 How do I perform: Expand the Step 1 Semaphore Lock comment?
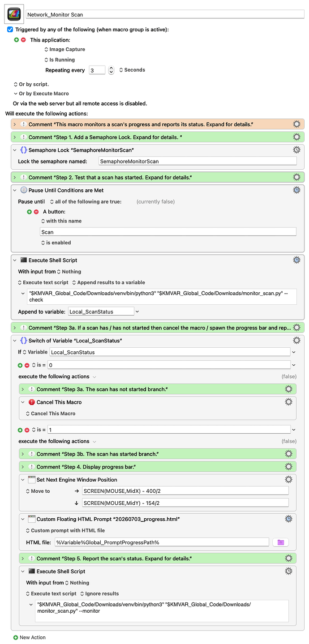[15, 137]
